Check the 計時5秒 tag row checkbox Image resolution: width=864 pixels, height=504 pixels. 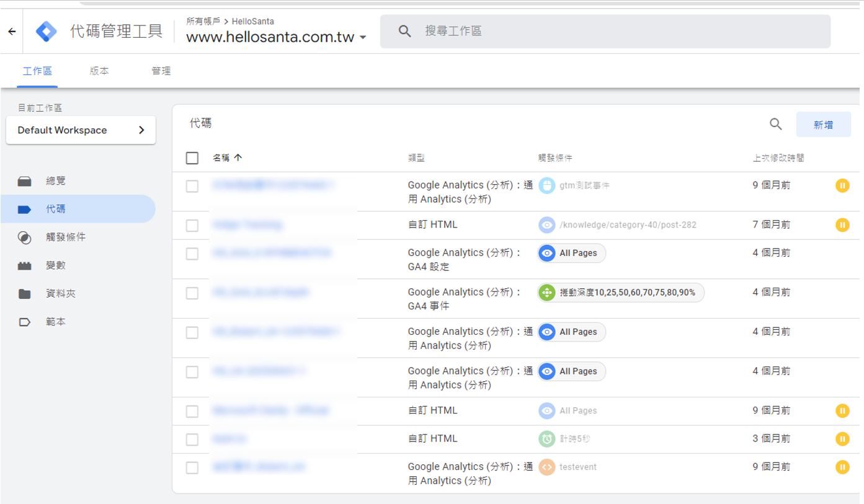(192, 440)
